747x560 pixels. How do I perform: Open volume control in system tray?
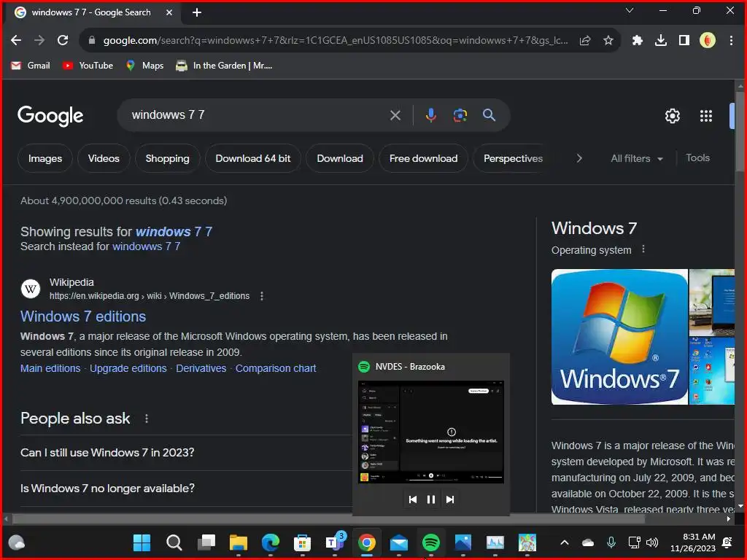click(652, 542)
